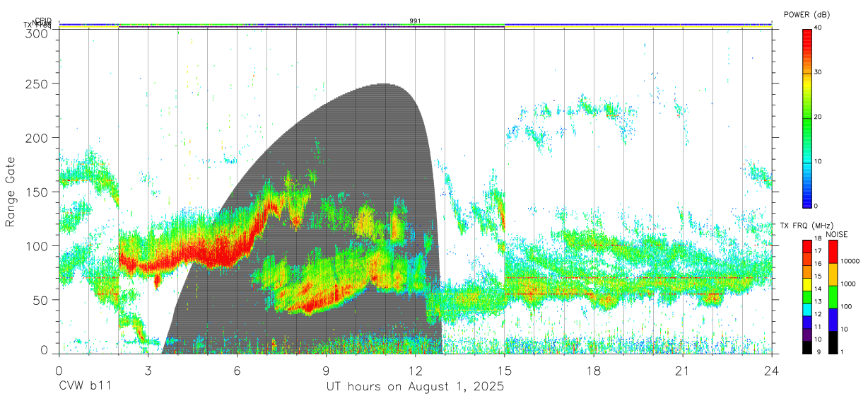The height and width of the screenshot is (401, 868).
Task: Click the 15 UT hour axis label
Action: click(x=505, y=371)
